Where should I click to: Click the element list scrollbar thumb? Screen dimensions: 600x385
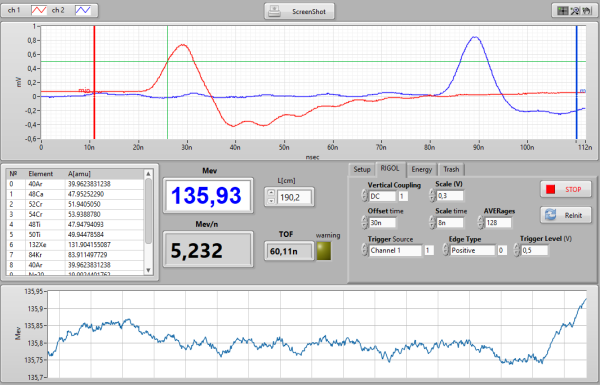(x=149, y=211)
